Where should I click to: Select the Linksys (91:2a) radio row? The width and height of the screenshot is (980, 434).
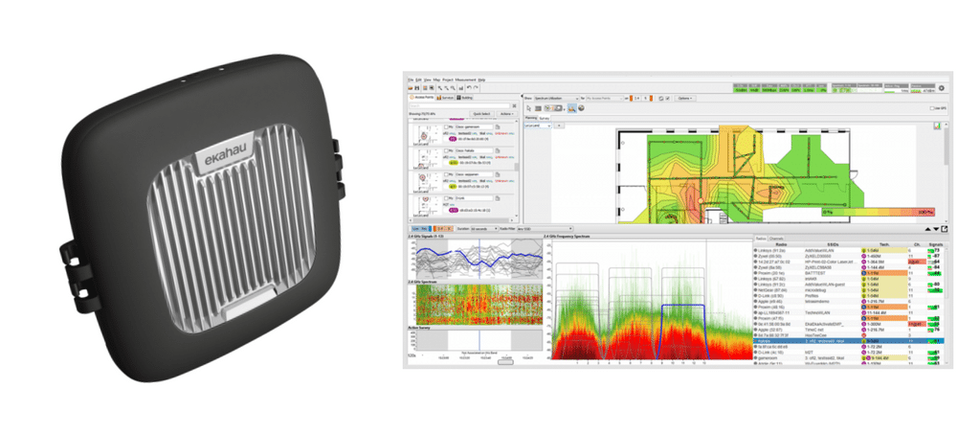click(x=849, y=250)
